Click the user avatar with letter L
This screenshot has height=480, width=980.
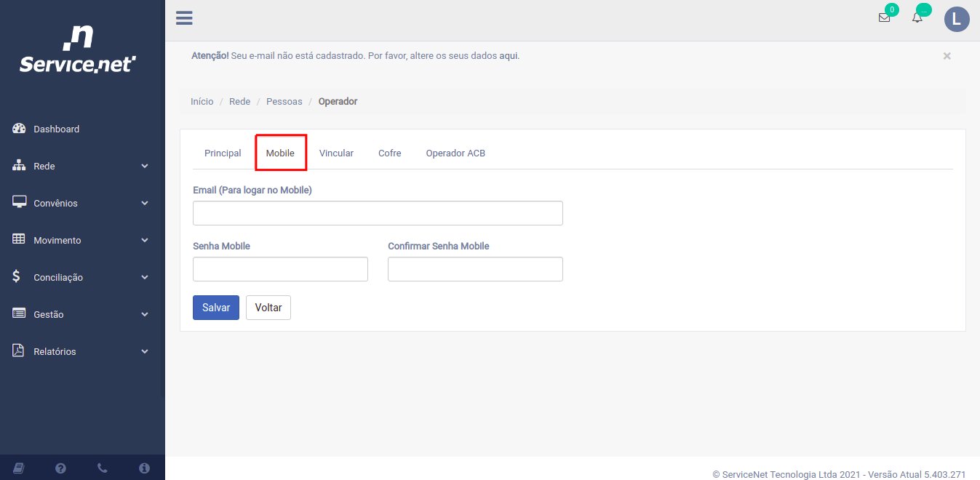[957, 19]
